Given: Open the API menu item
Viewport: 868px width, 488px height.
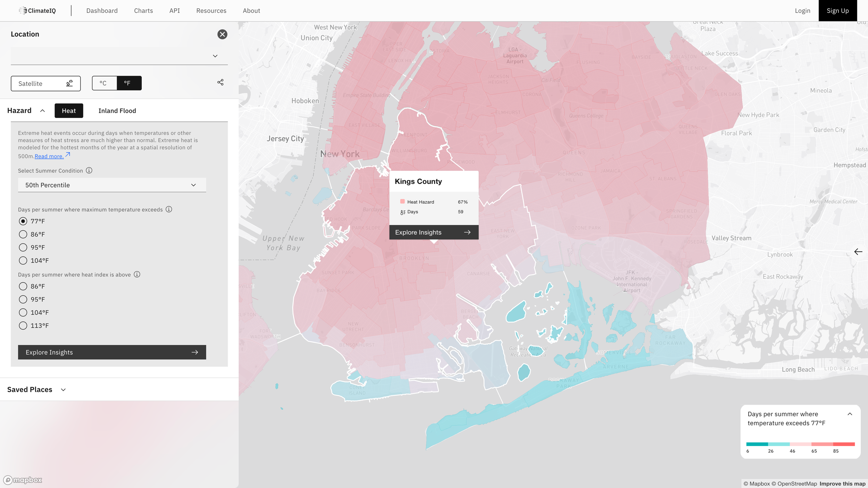Looking at the screenshot, I should click(x=175, y=11).
